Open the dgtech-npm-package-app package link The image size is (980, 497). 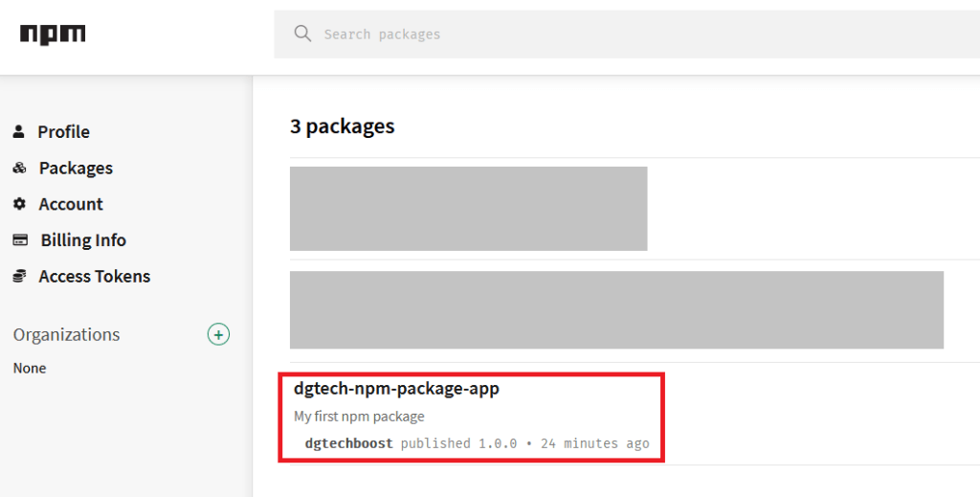[x=396, y=389]
